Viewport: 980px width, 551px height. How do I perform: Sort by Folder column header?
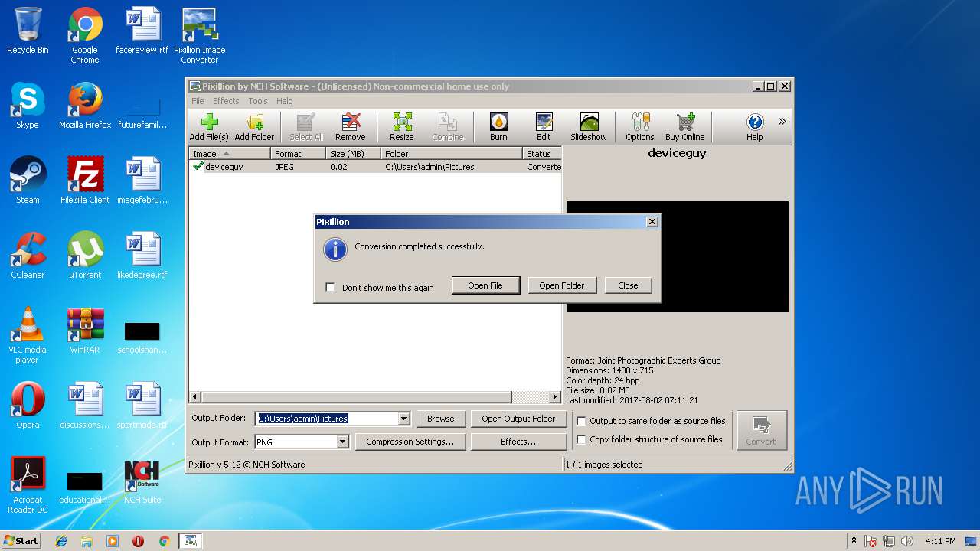[452, 154]
